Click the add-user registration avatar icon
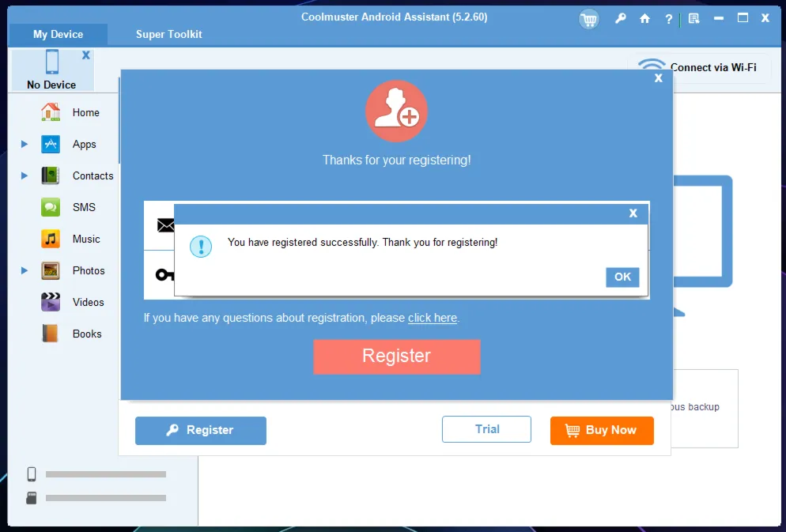786x532 pixels. [396, 111]
